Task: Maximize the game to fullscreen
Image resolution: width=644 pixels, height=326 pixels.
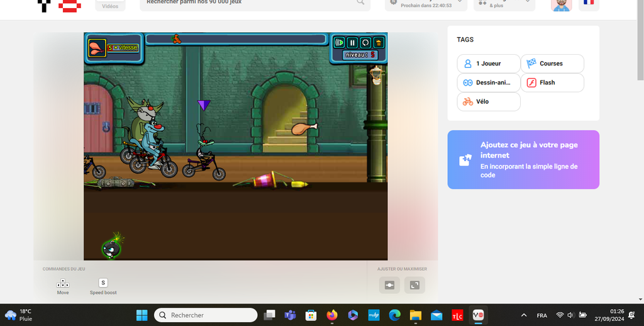Action: tap(414, 285)
